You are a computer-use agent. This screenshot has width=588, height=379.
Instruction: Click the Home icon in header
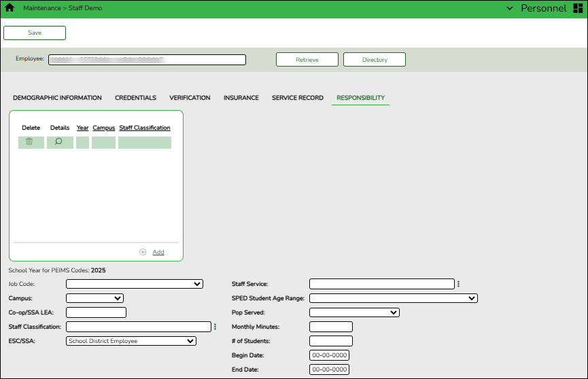point(10,9)
